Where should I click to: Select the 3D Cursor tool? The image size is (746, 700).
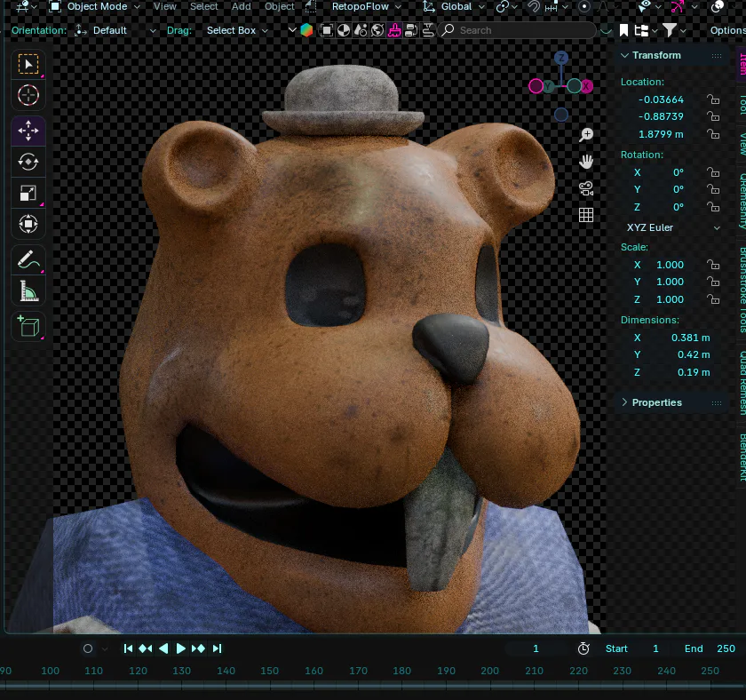pyautogui.click(x=28, y=95)
